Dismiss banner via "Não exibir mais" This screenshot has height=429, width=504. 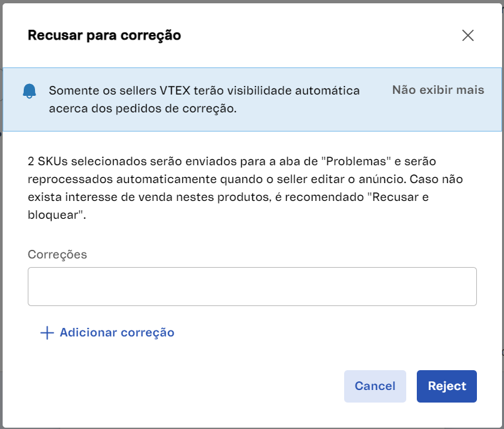(438, 90)
